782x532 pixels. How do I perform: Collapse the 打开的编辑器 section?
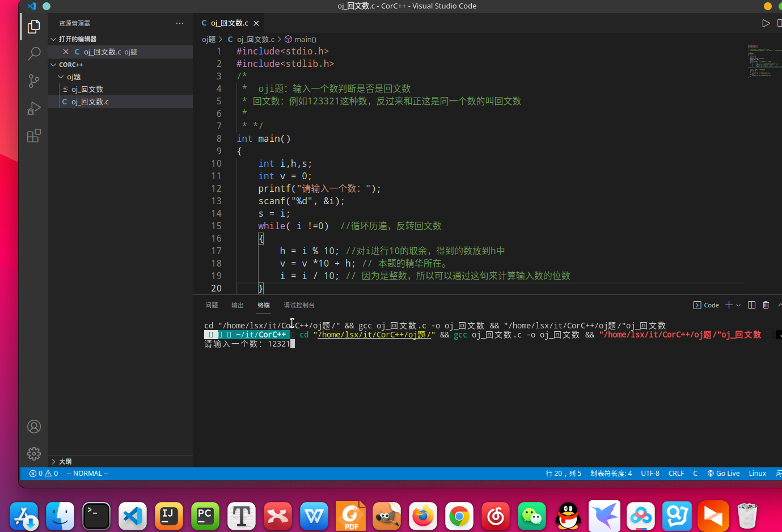click(x=78, y=39)
